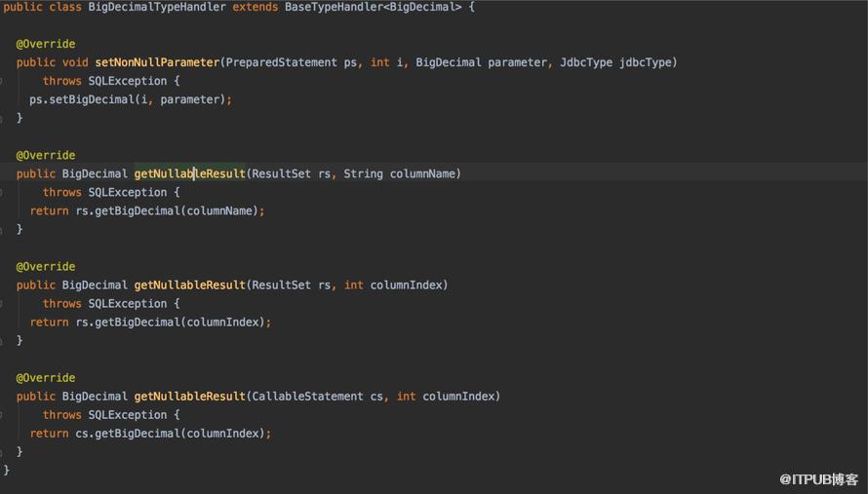This screenshot has height=494, width=868.
Task: Click the 'cs' parameter name in signature
Action: tap(376, 397)
